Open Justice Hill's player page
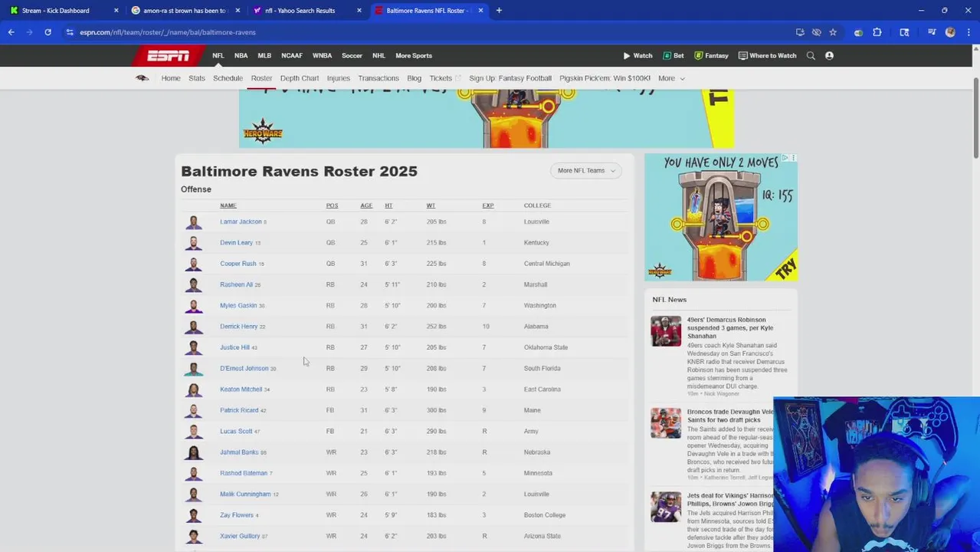 234,347
